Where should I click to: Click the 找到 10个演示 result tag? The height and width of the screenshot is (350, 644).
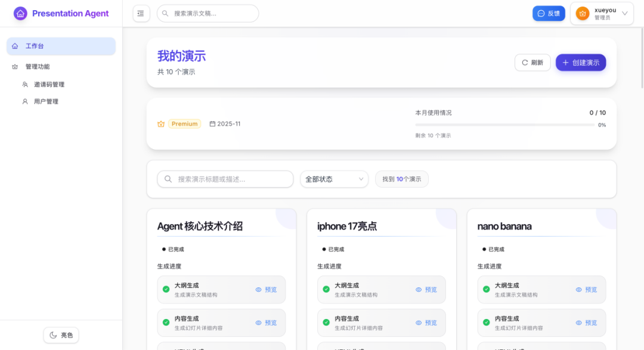(402, 179)
